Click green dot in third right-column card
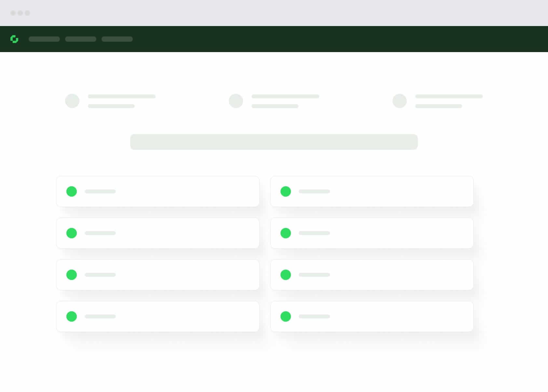The width and height of the screenshot is (548, 392). pyautogui.click(x=286, y=275)
